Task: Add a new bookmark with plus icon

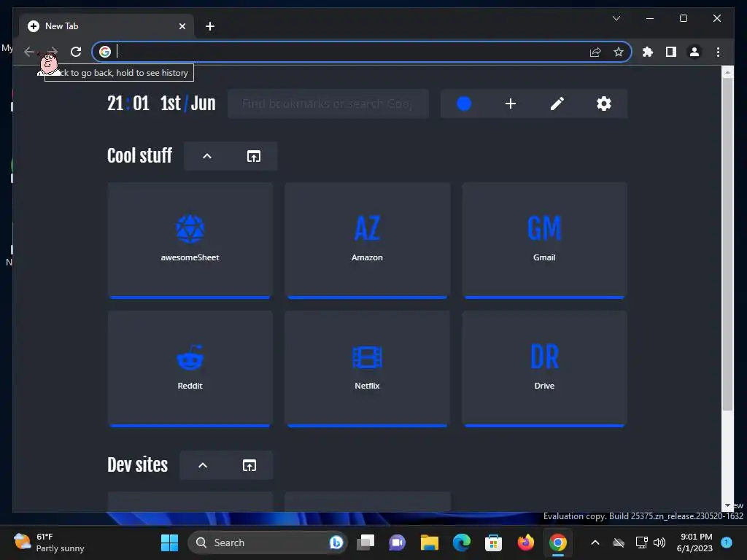Action: click(x=510, y=104)
